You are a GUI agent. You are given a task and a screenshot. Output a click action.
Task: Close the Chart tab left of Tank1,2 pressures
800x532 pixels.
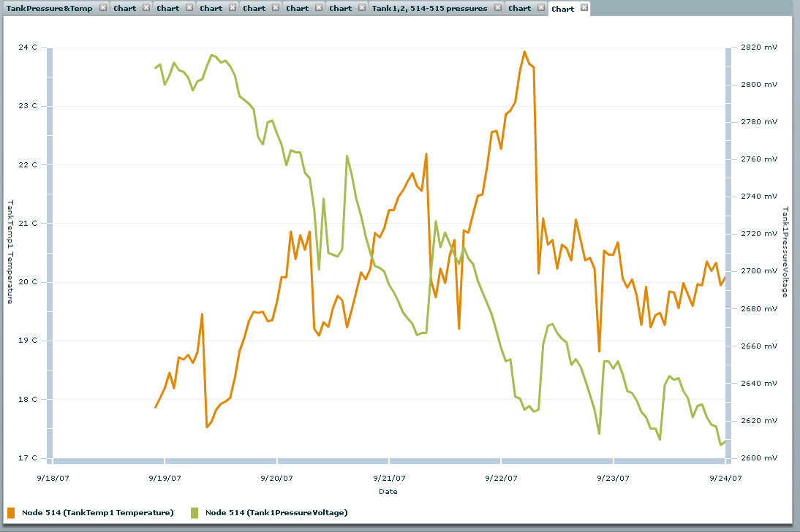click(x=362, y=7)
